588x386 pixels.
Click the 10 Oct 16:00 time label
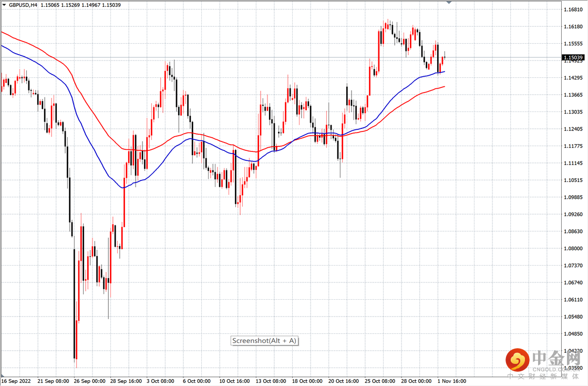pos(235,381)
